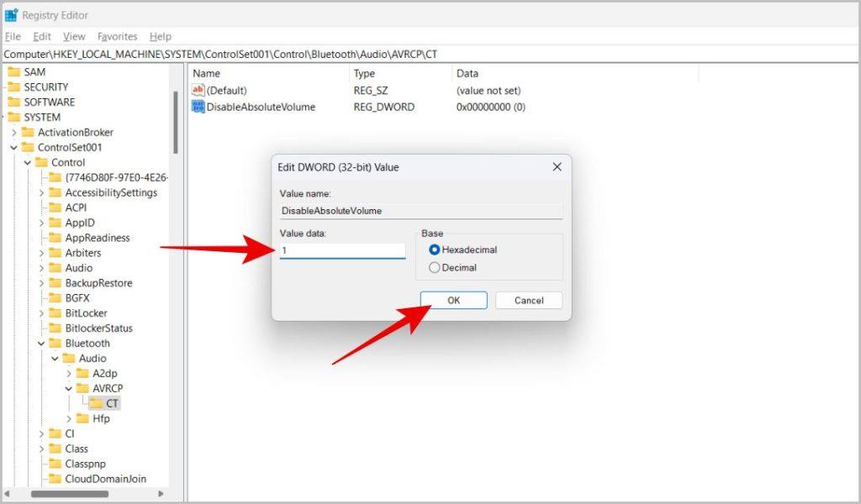Screen dimensions: 861x504
Task: Click the tree pane vertical scrollbar thumb
Action: pos(175,123)
